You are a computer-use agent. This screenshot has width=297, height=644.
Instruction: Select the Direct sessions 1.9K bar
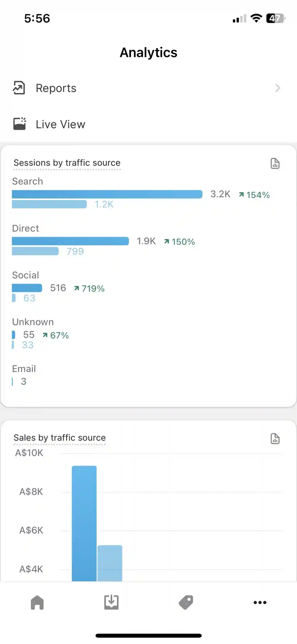(x=70, y=241)
